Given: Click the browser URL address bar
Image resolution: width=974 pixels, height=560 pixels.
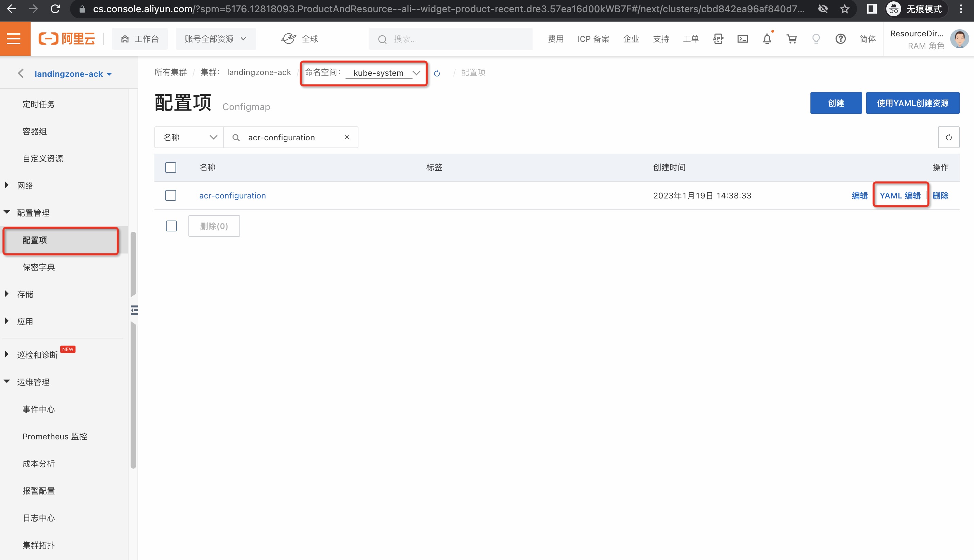Looking at the screenshot, I should click(x=449, y=9).
